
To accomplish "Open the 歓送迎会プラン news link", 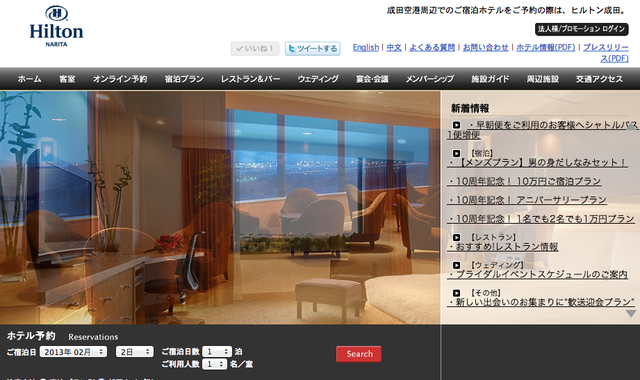I will click(541, 302).
